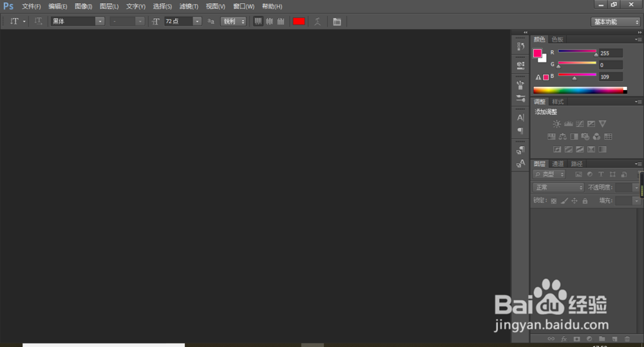Click the red text color swatch
The height and width of the screenshot is (347, 644).
pos(299,21)
